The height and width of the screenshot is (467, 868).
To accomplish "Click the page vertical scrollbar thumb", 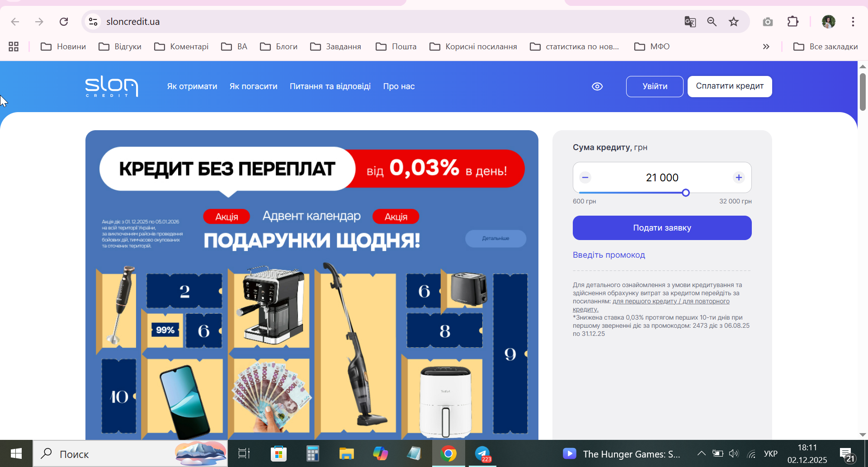I will click(x=863, y=92).
